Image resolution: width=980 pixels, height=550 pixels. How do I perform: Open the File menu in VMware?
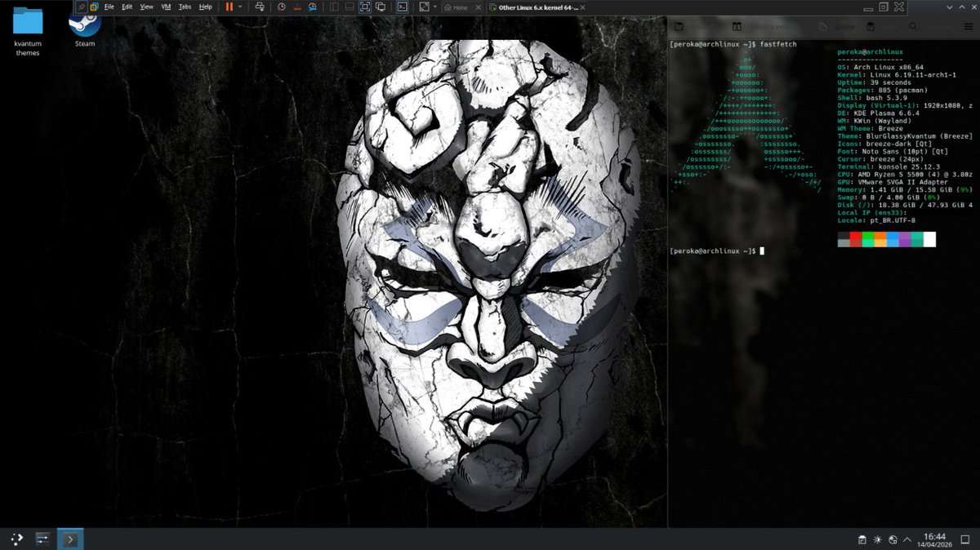109,7
